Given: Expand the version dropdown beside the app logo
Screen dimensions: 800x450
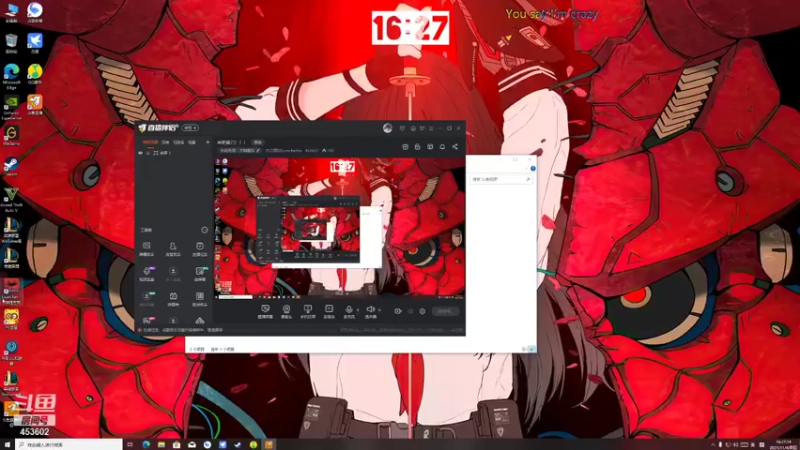Looking at the screenshot, I should (190, 128).
